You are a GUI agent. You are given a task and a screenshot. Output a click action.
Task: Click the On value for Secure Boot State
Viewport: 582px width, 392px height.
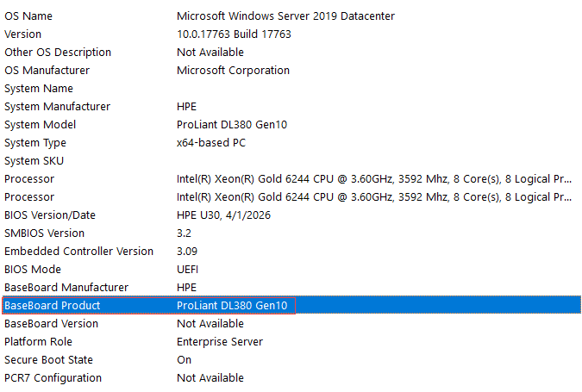[184, 360]
